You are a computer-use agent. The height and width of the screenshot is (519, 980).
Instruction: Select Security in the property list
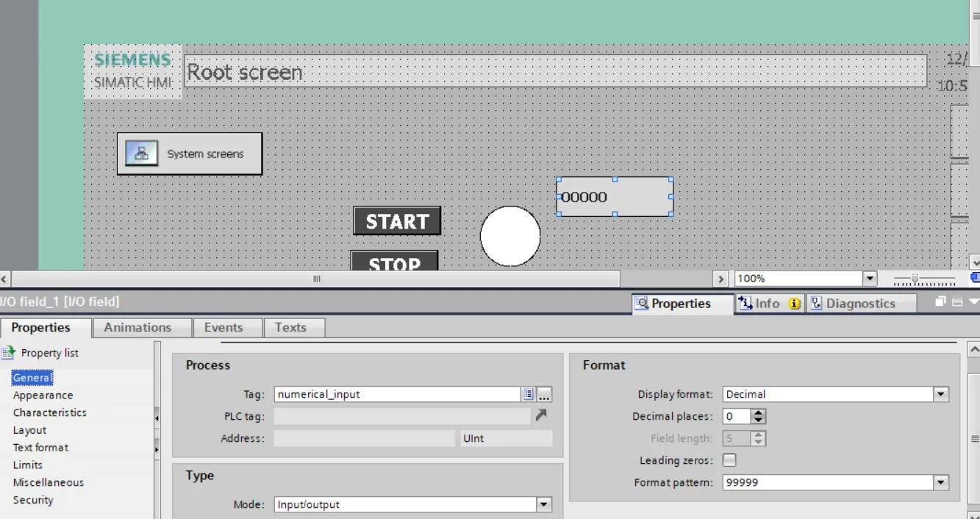33,500
